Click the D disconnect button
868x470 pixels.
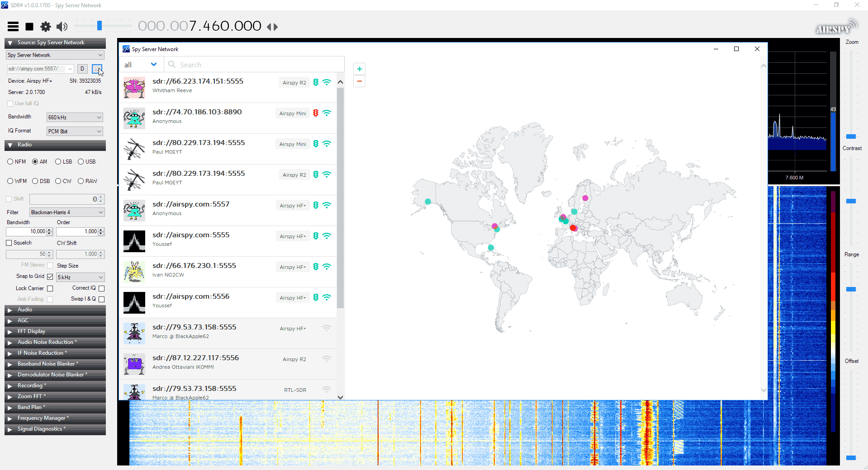(x=82, y=69)
